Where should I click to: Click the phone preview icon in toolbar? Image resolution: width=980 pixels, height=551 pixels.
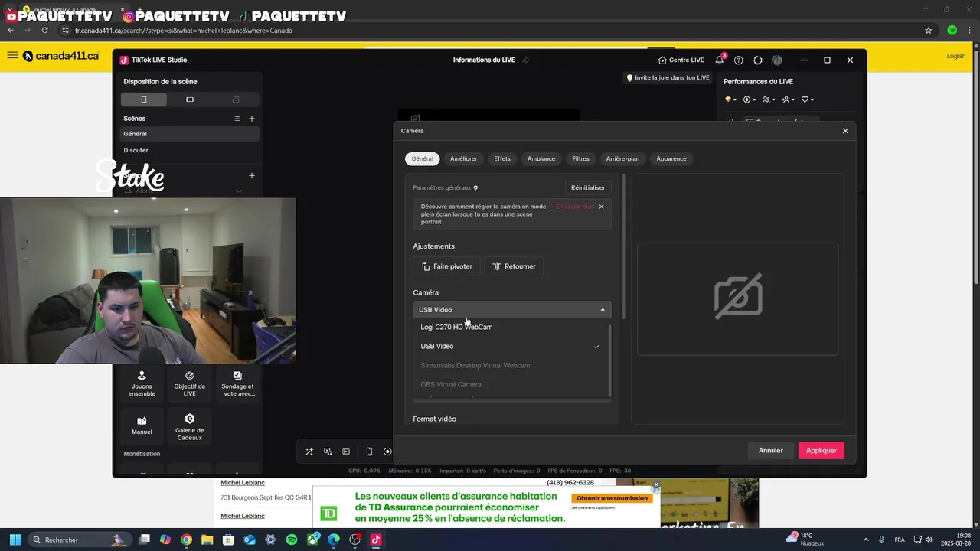pos(369,452)
